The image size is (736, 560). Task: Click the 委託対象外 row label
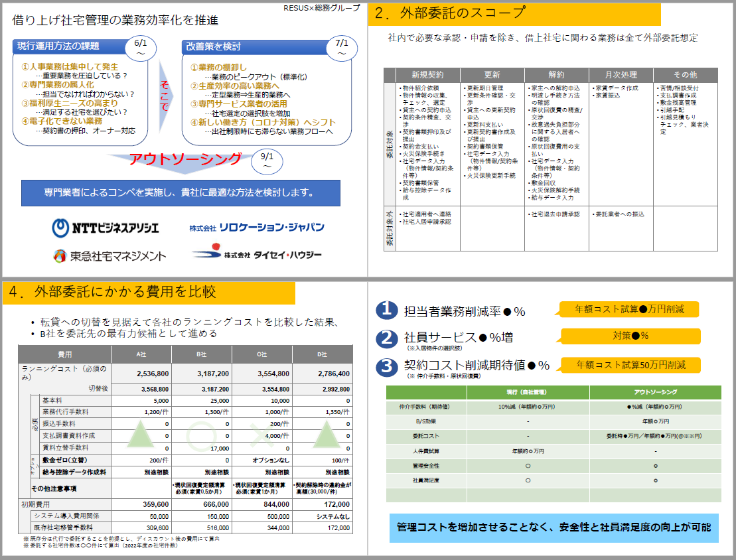tap(390, 229)
